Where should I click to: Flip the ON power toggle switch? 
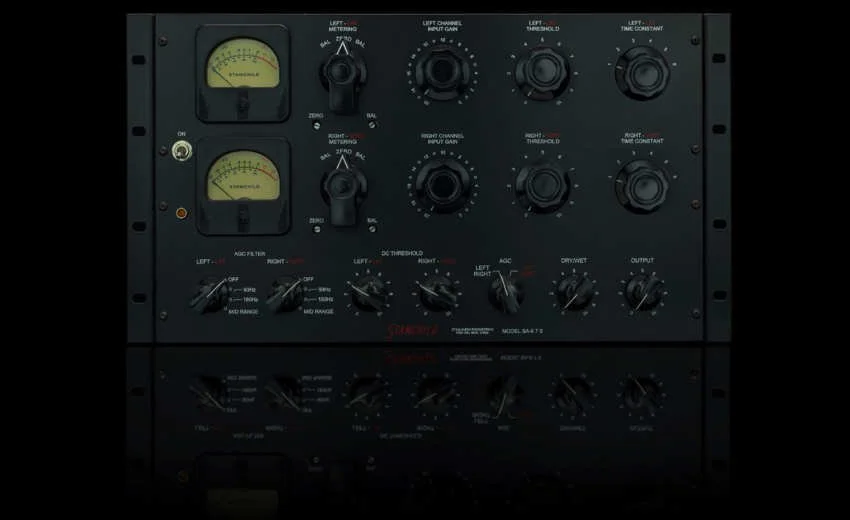182,151
